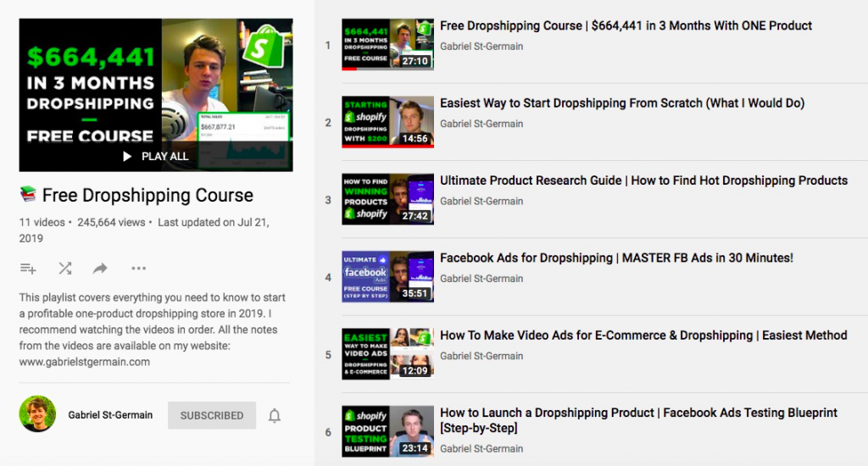Open 'Free Dropshipping Course | $664,441 in 3 Months' title
868x466 pixels.
[626, 26]
